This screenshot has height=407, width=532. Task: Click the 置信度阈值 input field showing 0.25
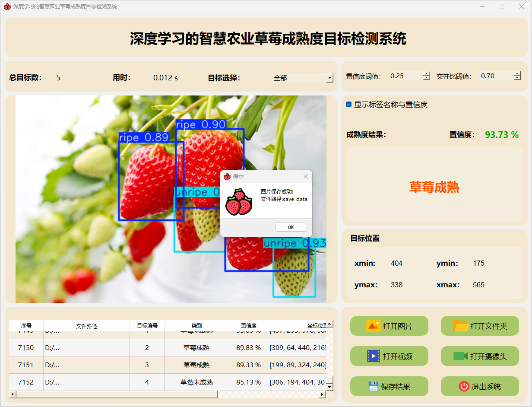click(x=405, y=76)
